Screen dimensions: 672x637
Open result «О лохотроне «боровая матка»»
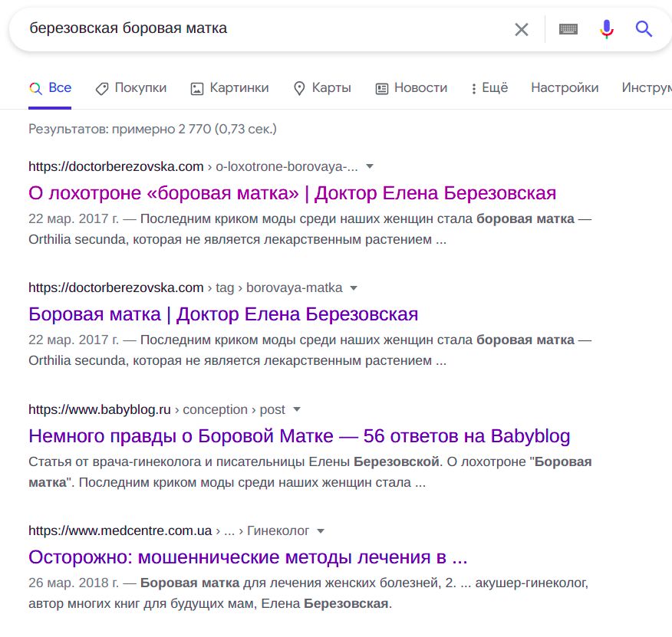(x=292, y=192)
